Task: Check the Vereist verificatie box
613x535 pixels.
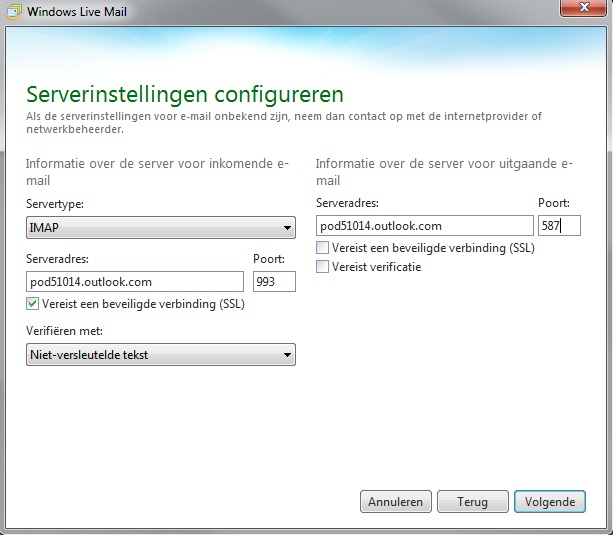Action: click(x=323, y=267)
